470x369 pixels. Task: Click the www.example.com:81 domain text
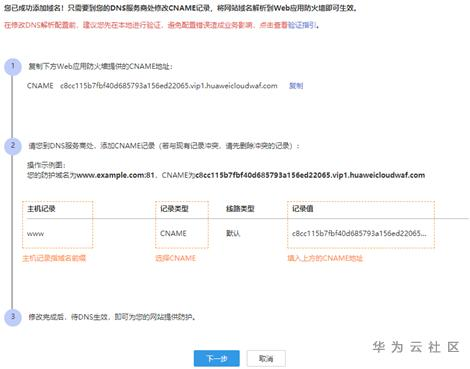tap(116, 175)
